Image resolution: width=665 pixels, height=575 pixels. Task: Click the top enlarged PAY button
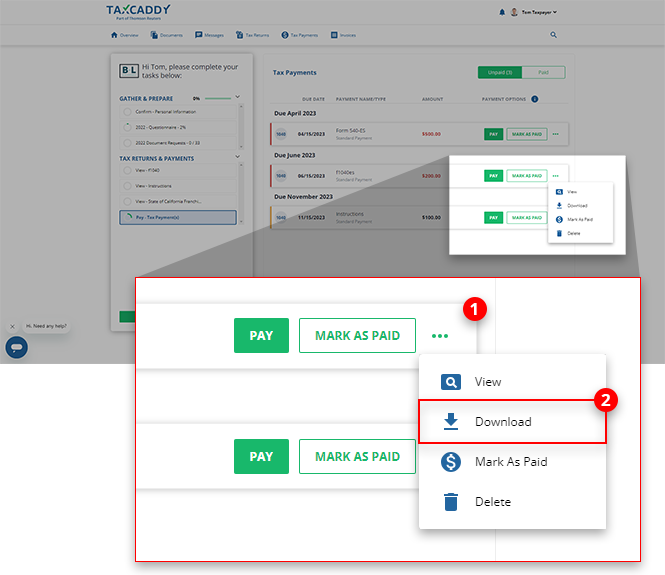(261, 336)
